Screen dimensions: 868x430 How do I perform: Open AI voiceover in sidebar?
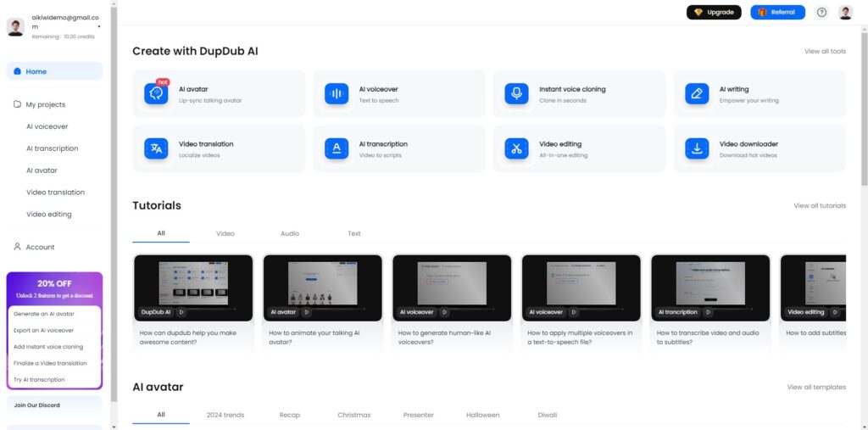(47, 126)
